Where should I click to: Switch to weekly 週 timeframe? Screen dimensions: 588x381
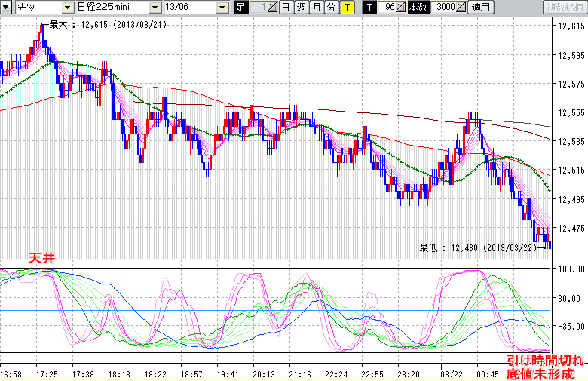tap(301, 8)
